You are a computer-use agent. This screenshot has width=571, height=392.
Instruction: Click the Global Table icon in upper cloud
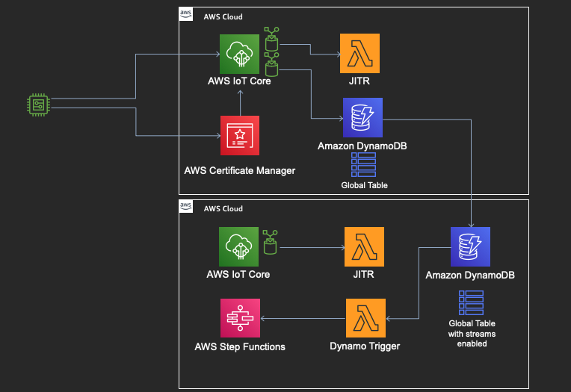click(x=363, y=165)
